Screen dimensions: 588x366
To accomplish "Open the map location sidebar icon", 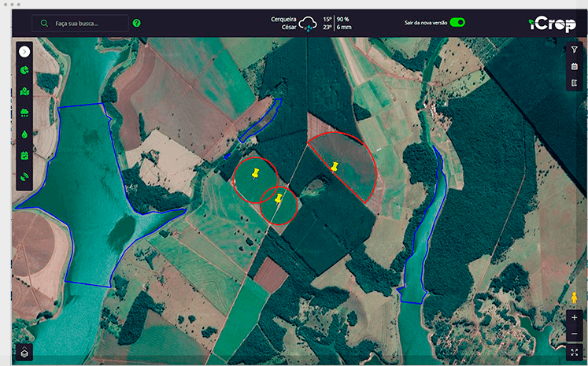I will pyautogui.click(x=24, y=91).
